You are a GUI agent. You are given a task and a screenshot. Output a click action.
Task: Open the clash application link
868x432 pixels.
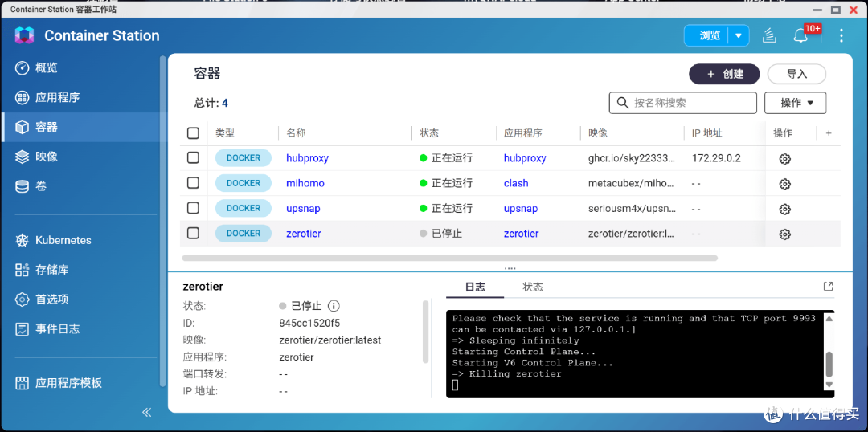[516, 183]
